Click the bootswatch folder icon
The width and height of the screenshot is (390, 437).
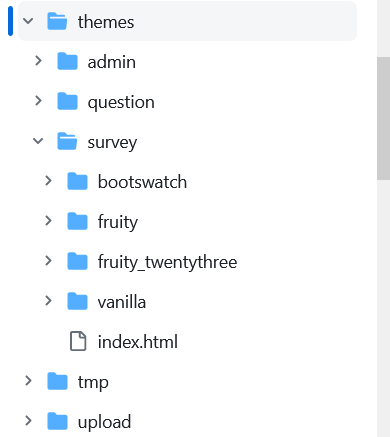pos(77,181)
